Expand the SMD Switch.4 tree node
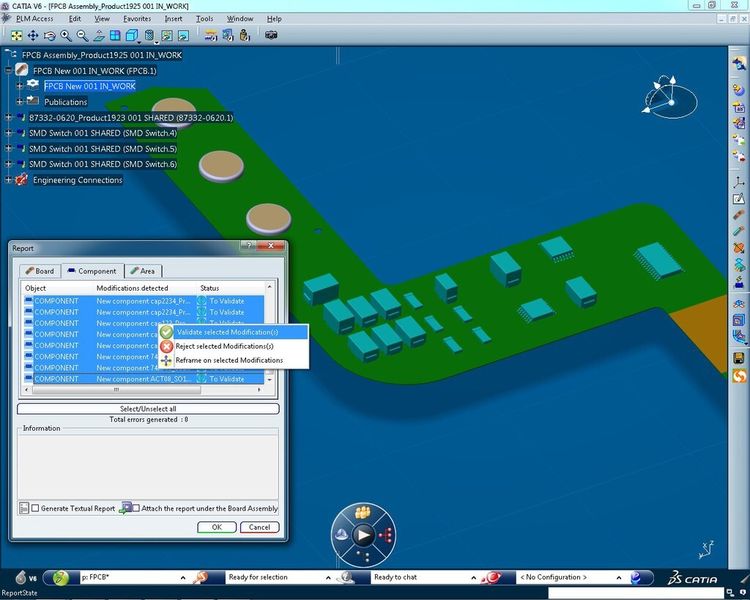Screen dimensions: 750x600 8,133
